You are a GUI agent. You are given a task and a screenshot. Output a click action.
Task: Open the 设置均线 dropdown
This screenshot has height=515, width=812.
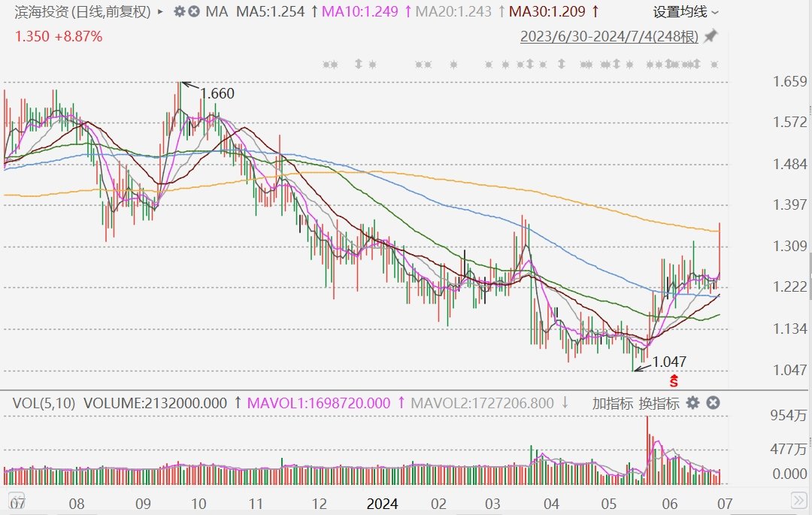[686, 12]
